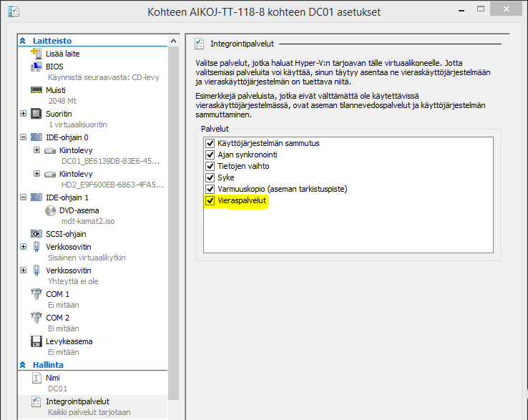Click 'Ei mitään' under COM 2
Viewport: 528px width, 420px height.
click(x=64, y=328)
